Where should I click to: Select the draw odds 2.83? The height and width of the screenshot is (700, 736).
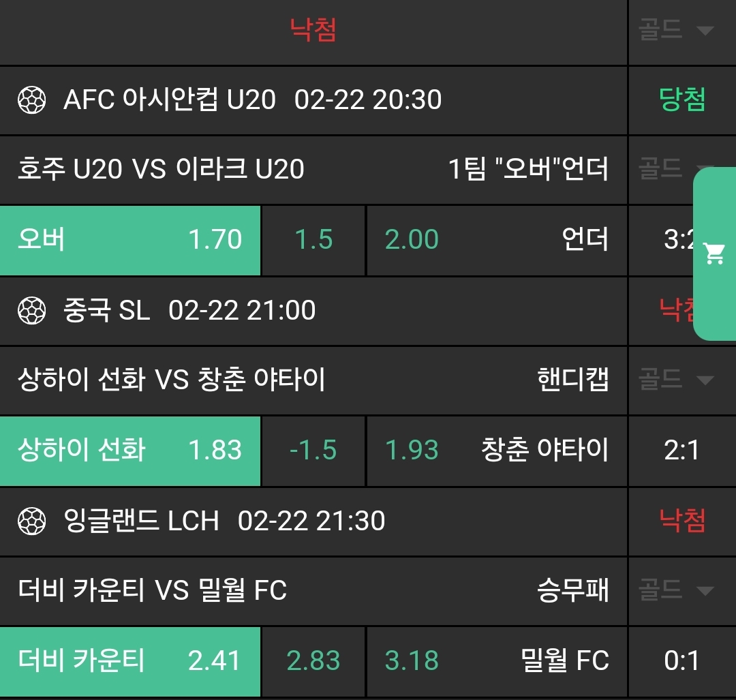[313, 661]
